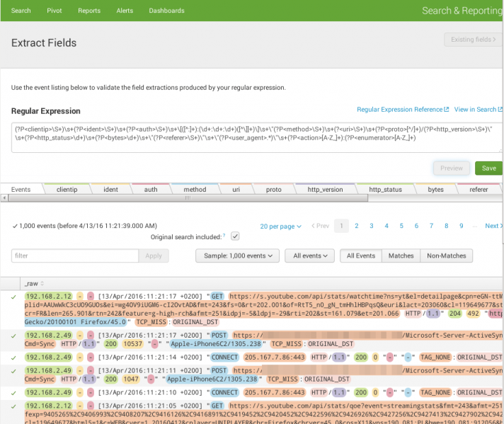Image resolution: width=504 pixels, height=424 pixels.
Task: Click the 10537 bytes value
Action: [x=133, y=344]
